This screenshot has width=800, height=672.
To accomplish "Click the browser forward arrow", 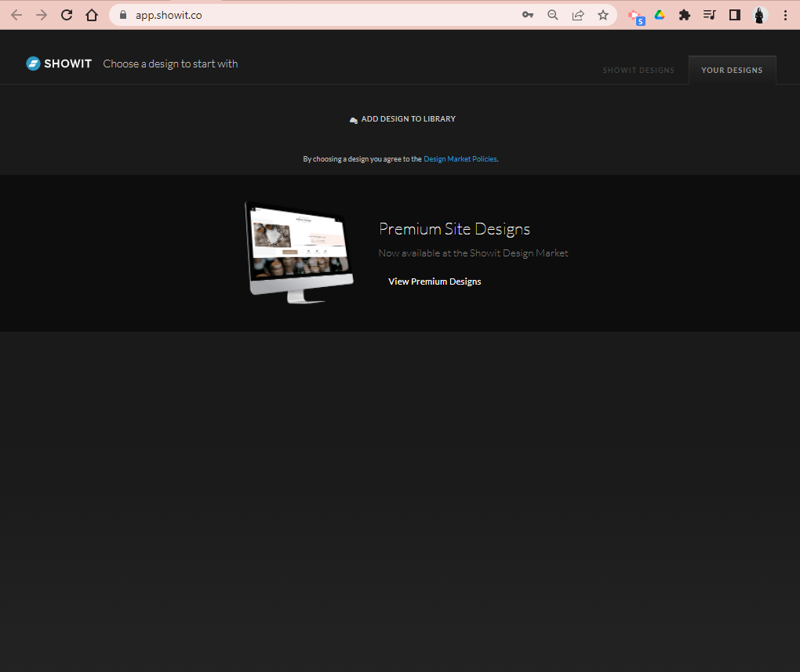I will (x=42, y=16).
